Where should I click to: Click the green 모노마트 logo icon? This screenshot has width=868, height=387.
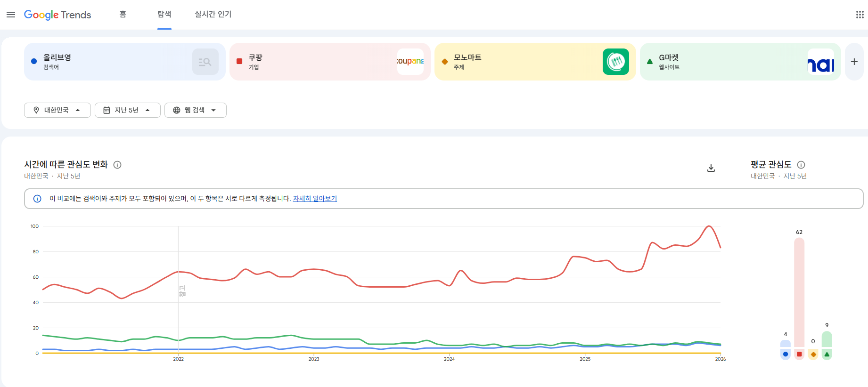click(615, 62)
